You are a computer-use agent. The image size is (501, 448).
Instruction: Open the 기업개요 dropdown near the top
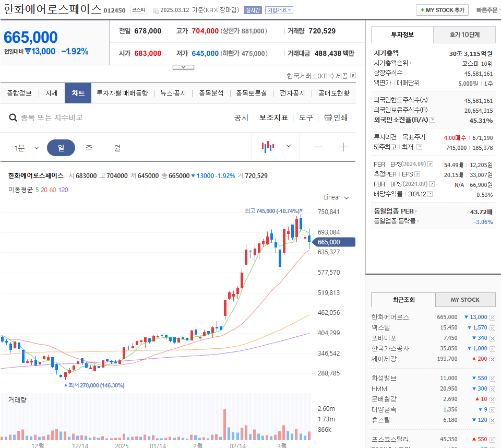pyautogui.click(x=279, y=9)
